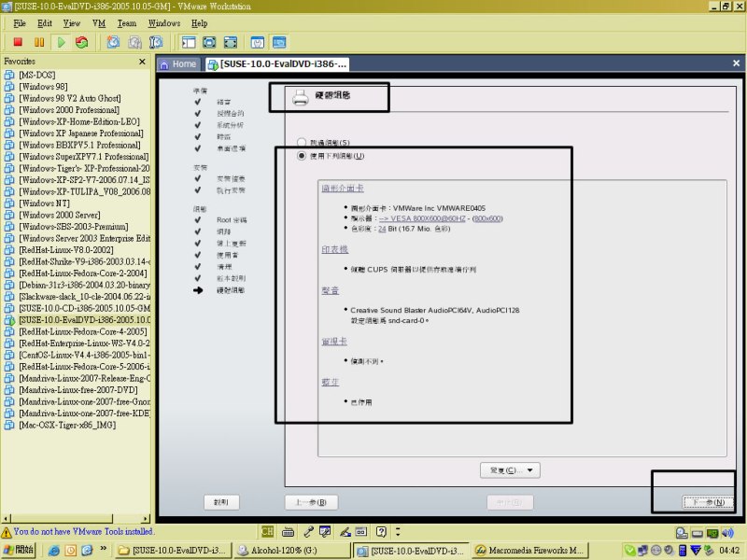
Task: Open the IME help question mark icon
Action: 381,531
